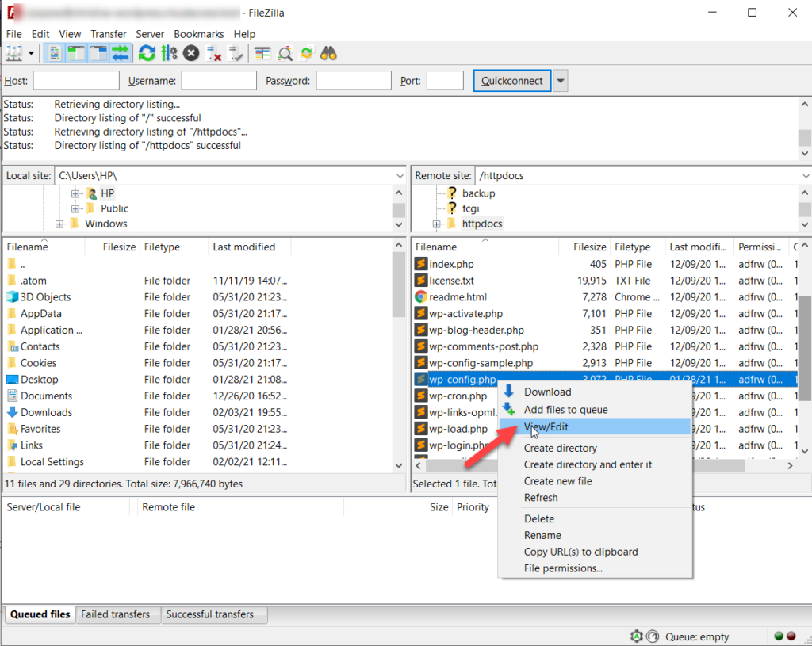Toggle transfer queue display
The image size is (812, 646).
[121, 53]
